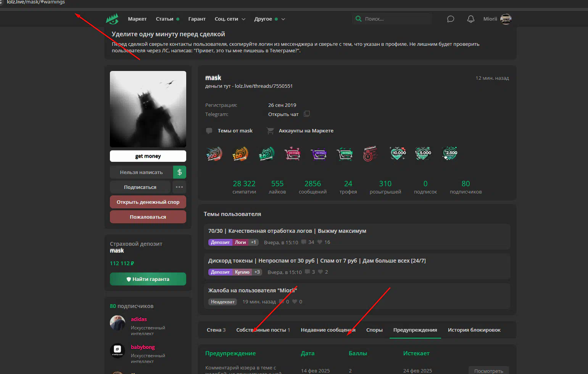The image size is (588, 374).
Task: Open the 310 розыгрышей counter
Action: 385,187
